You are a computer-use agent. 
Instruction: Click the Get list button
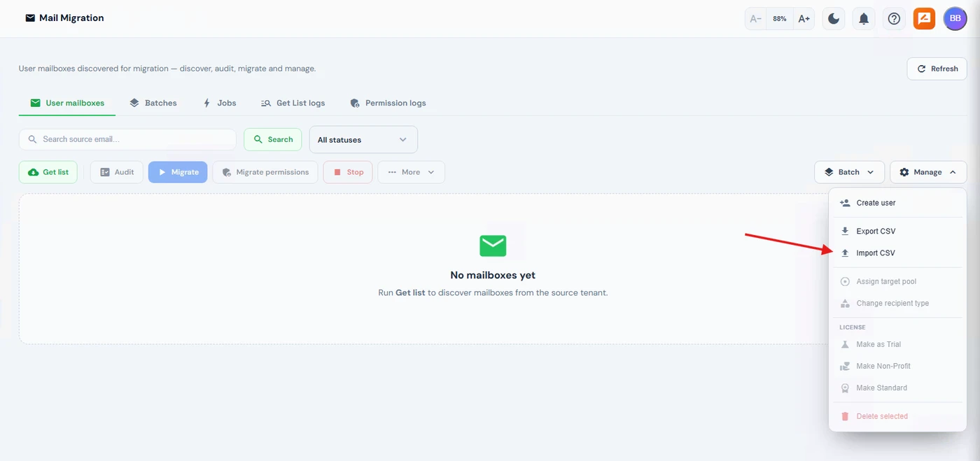48,172
